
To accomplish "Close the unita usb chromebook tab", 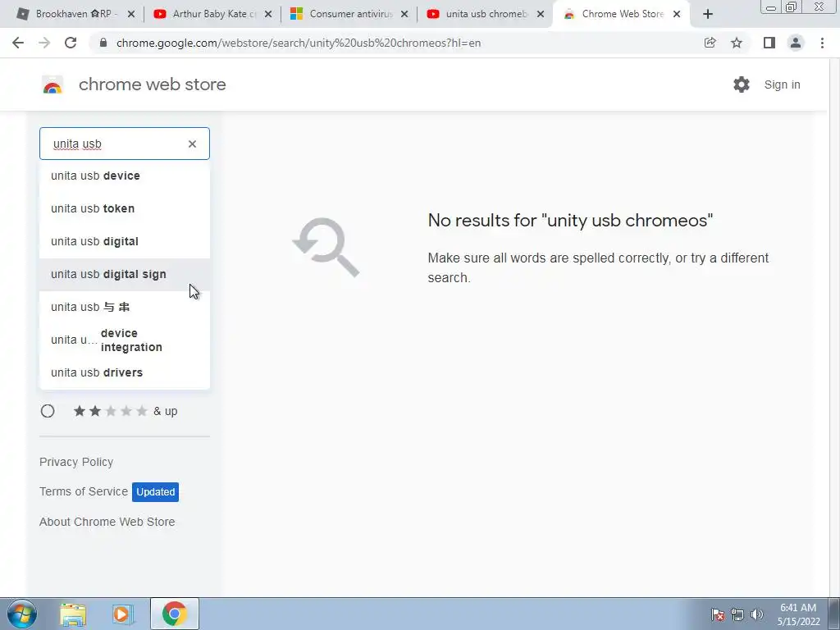I will (541, 14).
